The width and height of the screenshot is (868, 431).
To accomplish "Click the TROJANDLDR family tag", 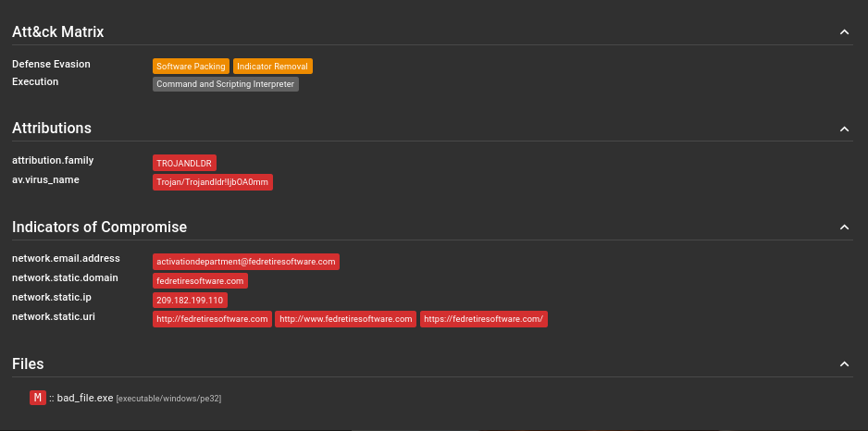I will click(184, 163).
